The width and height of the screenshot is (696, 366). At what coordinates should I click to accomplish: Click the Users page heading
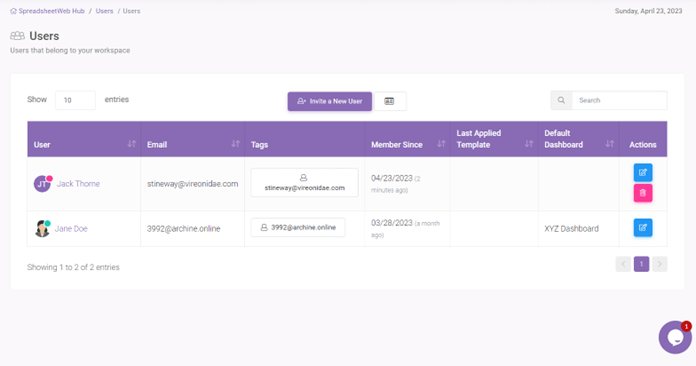pyautogui.click(x=44, y=36)
